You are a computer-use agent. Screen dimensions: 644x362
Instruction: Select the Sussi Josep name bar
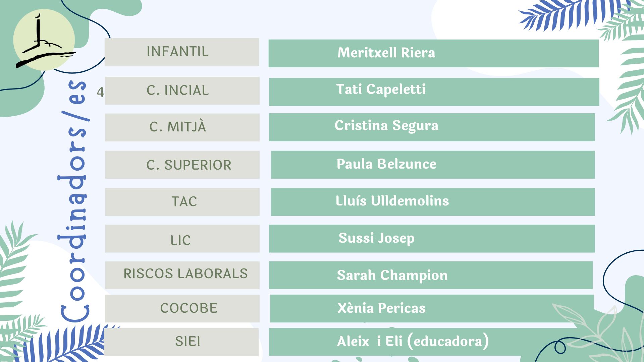(x=432, y=239)
